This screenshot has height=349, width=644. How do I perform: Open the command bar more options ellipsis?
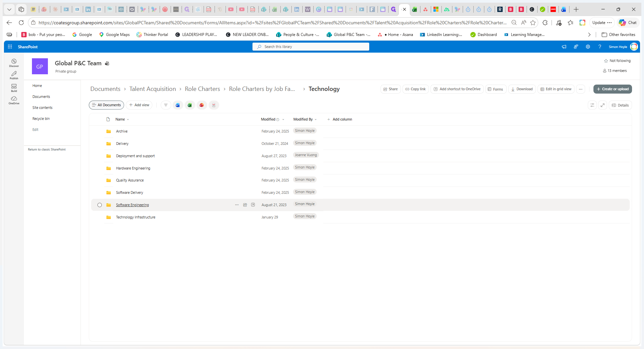[580, 89]
